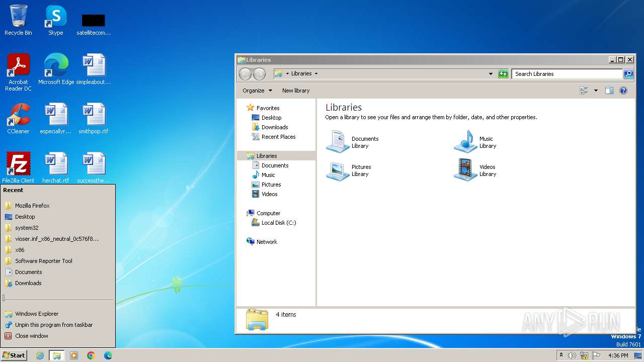Open the Documents library icon

coord(352,142)
